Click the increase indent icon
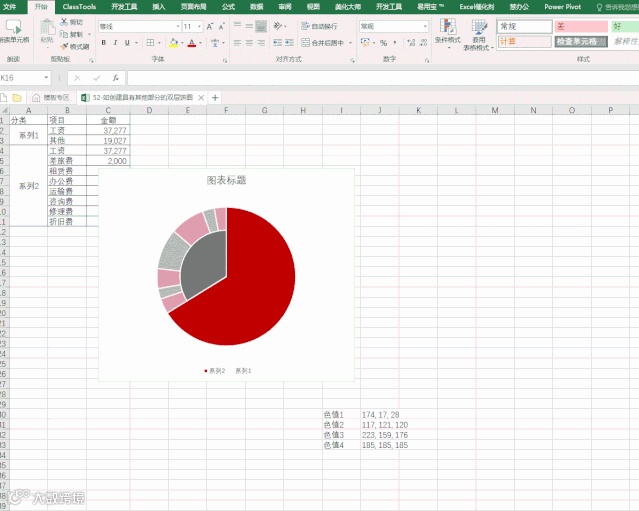This screenshot has width=639, height=511. click(x=289, y=42)
